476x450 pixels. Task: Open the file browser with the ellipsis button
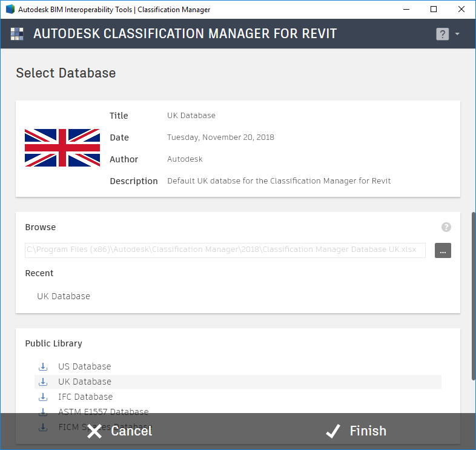[x=443, y=251]
